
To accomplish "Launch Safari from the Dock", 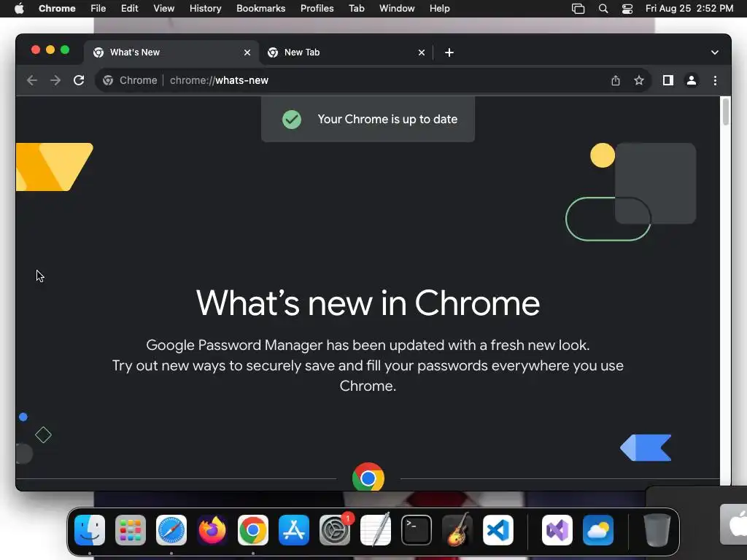I will pyautogui.click(x=171, y=530).
